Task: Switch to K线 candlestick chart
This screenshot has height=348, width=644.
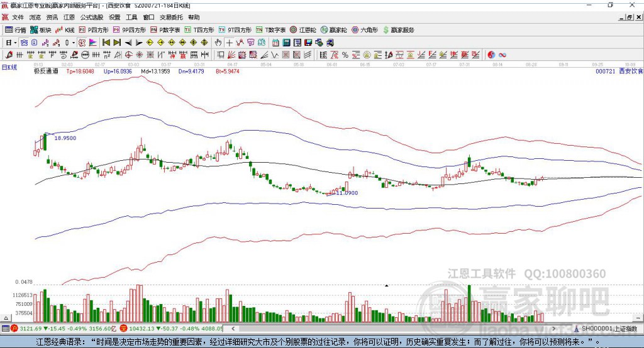Action: coord(65,30)
